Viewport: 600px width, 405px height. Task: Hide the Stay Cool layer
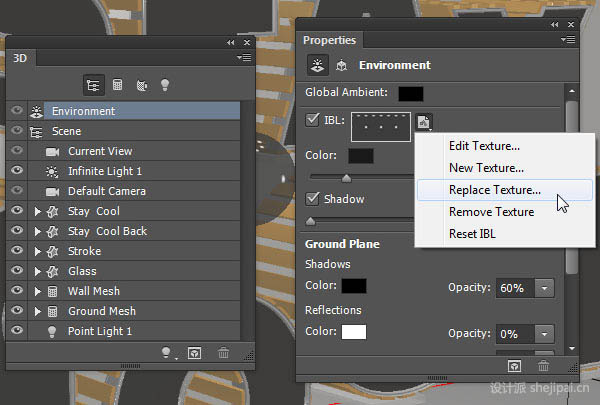pyautogui.click(x=17, y=210)
